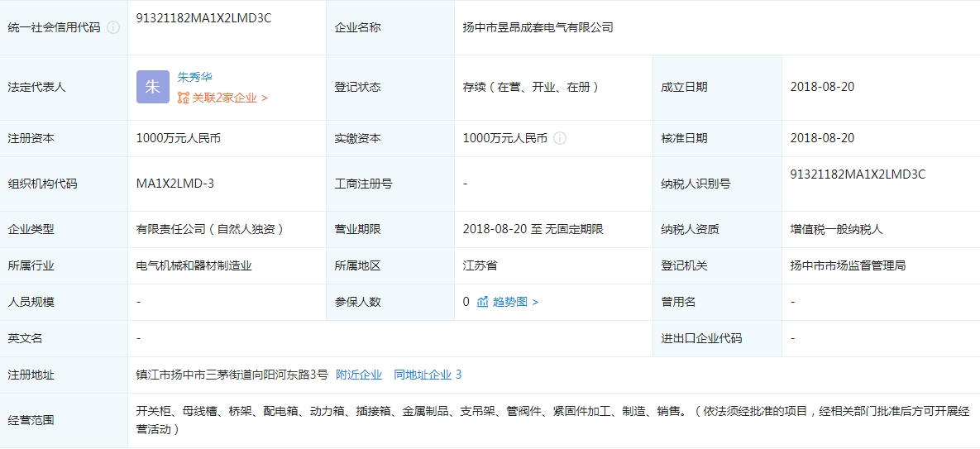Open the 附近企业 nearby companies link
Image resolution: width=980 pixels, height=449 pixels.
pyautogui.click(x=359, y=375)
